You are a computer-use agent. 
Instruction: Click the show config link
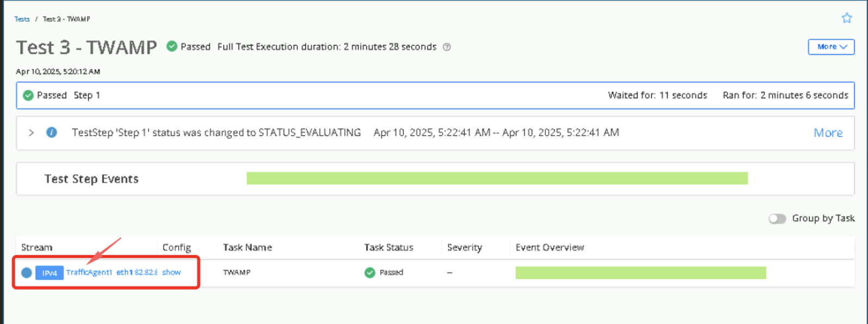tap(171, 272)
